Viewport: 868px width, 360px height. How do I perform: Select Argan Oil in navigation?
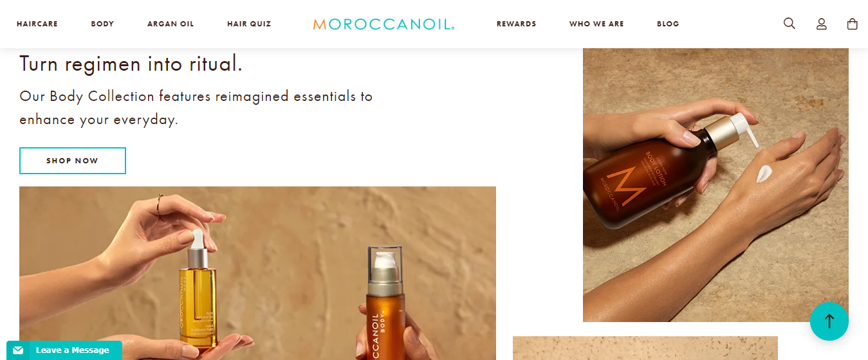pyautogui.click(x=171, y=24)
